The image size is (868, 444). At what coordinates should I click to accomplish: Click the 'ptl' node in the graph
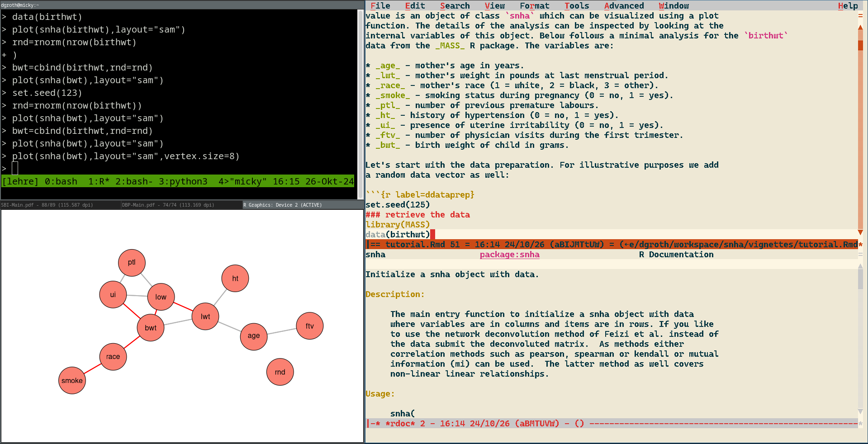pos(132,262)
